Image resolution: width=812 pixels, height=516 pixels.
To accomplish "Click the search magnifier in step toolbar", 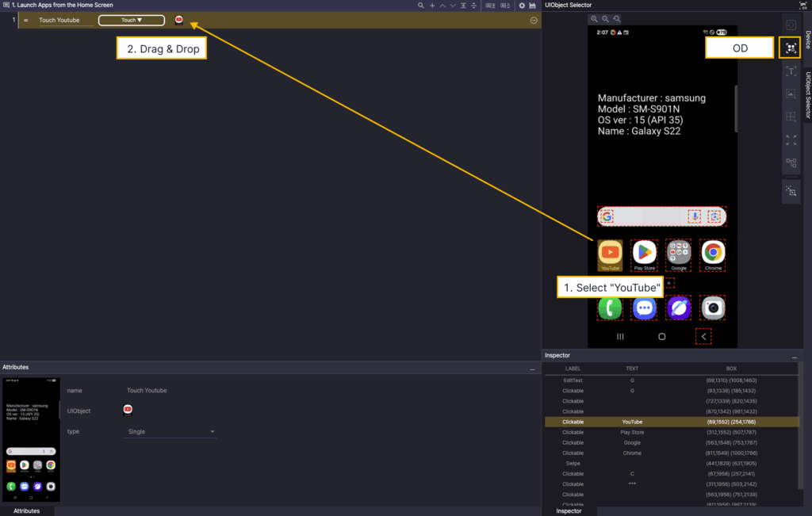I will (x=421, y=6).
